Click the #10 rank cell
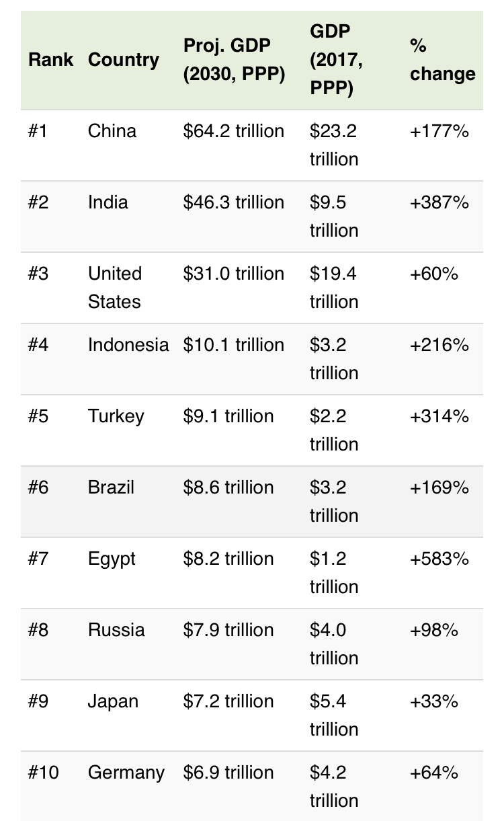Screen dimensions: 504x821 click(x=43, y=772)
